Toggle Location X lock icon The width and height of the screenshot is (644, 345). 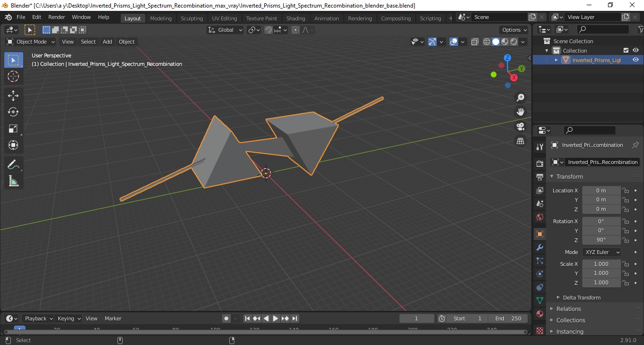click(626, 191)
